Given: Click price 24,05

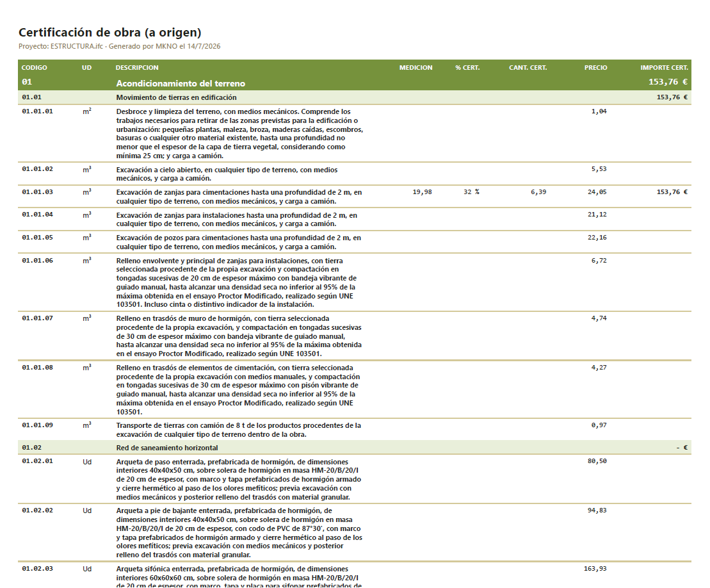Looking at the screenshot, I should tap(597, 192).
